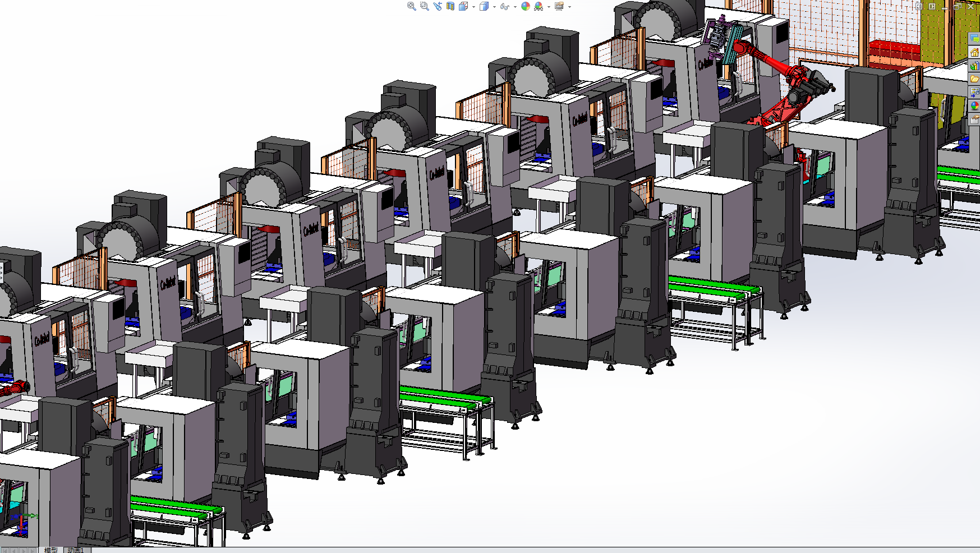Viewport: 980px width, 553px height.
Task: Click the Hide/Show Items glasses icon
Action: (505, 6)
